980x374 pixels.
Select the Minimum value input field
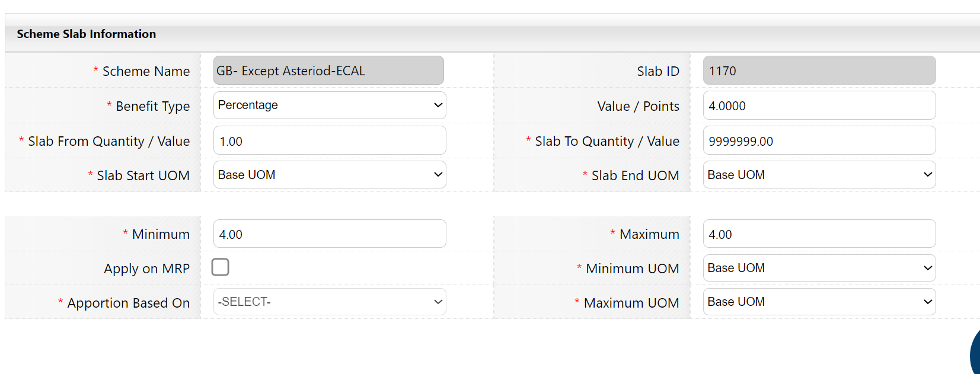[x=330, y=234]
